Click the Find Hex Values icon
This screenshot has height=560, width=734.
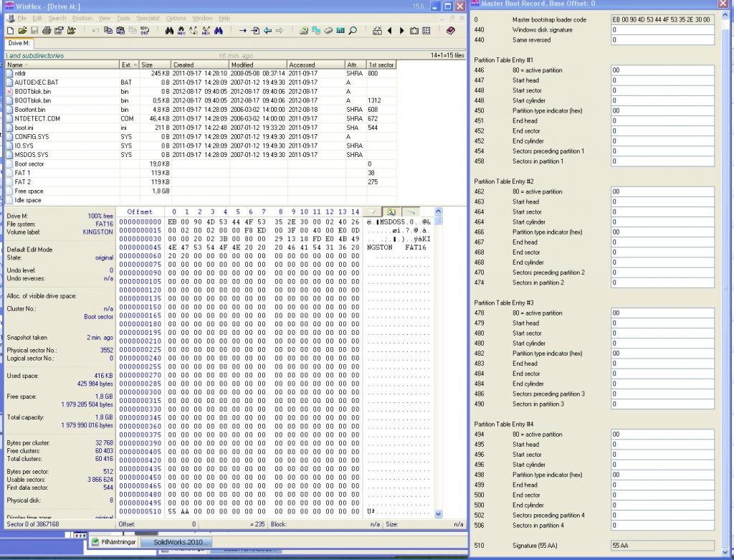[182, 31]
